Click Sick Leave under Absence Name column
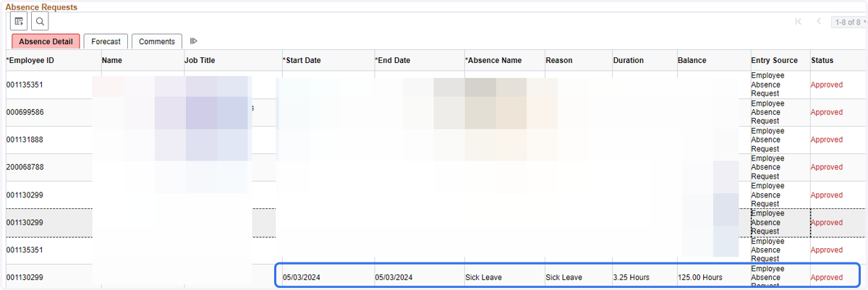868x290 pixels. click(483, 277)
